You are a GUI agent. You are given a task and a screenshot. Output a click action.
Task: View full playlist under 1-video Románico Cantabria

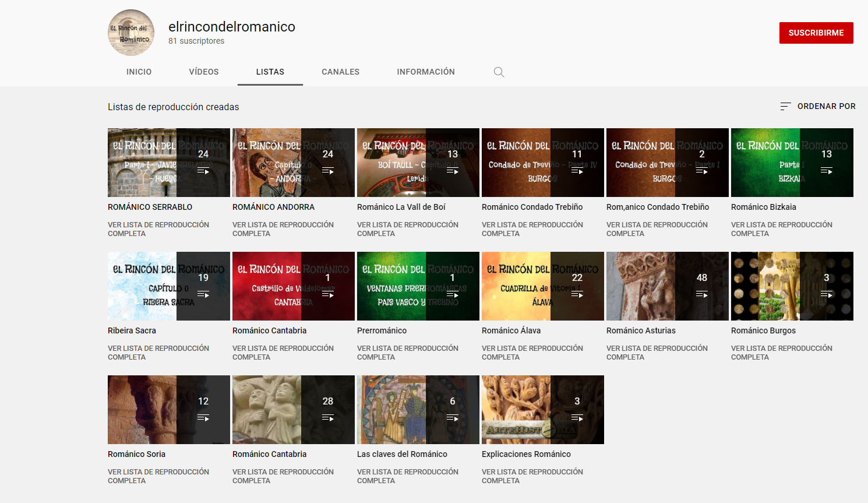(x=283, y=353)
